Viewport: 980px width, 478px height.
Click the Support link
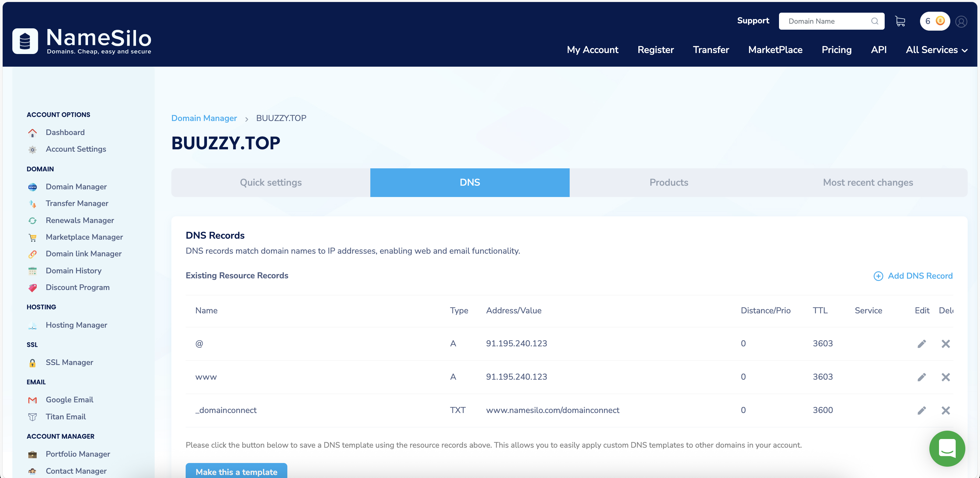pos(753,21)
